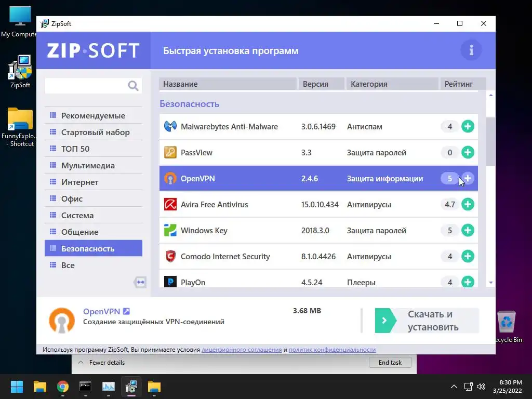Click the ZIP SOFT logo
This screenshot has width=532, height=399.
pyautogui.click(x=93, y=50)
